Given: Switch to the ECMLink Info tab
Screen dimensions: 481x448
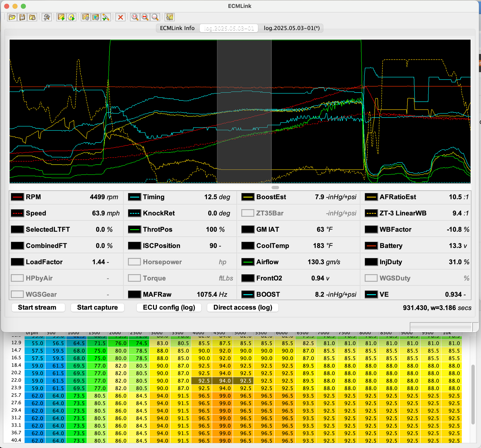Looking at the screenshot, I should tap(177, 28).
